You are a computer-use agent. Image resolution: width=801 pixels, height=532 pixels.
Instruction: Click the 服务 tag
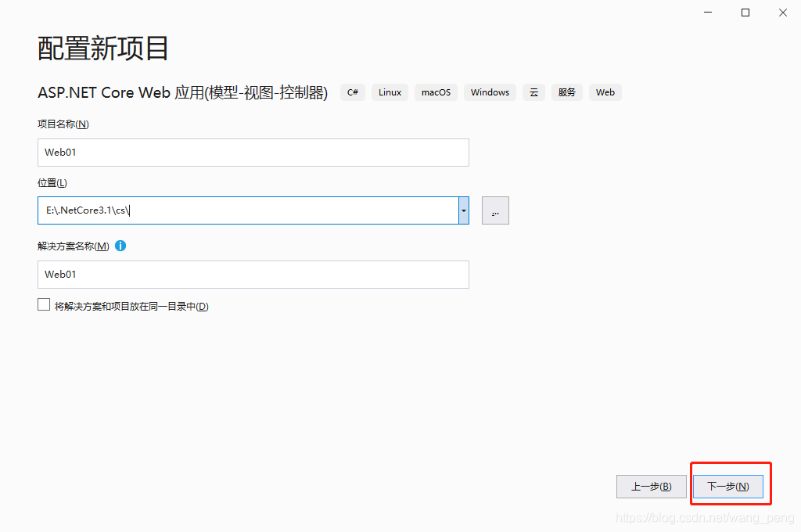coord(567,92)
